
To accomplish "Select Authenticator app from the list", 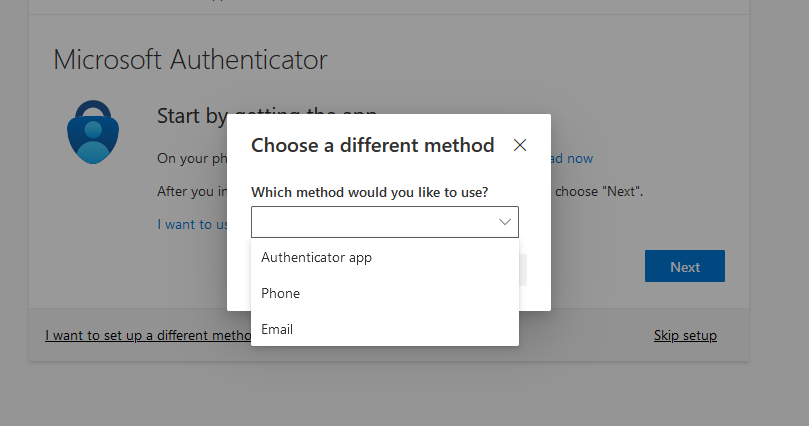I will (x=385, y=257).
